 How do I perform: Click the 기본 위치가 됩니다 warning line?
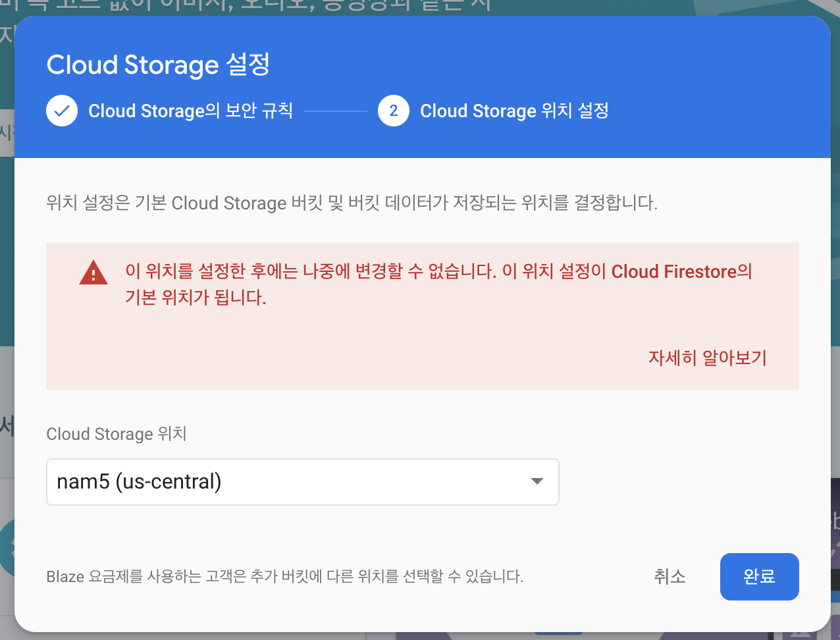point(196,298)
